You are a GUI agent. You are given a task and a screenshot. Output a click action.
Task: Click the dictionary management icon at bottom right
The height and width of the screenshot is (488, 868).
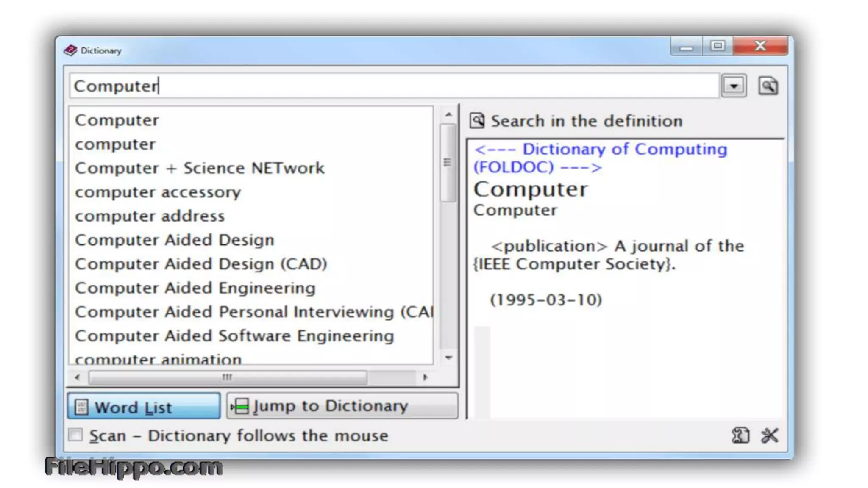740,435
